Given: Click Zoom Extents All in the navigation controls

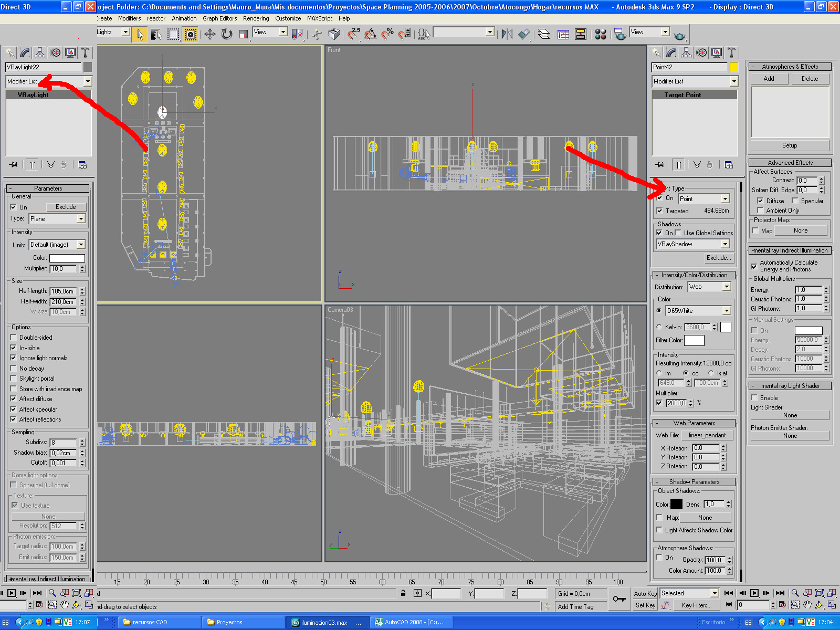Looking at the screenshot, I should pos(832,593).
